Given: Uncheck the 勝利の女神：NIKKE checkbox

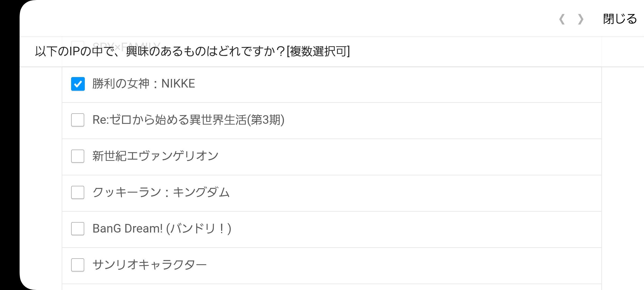Looking at the screenshot, I should tap(78, 84).
